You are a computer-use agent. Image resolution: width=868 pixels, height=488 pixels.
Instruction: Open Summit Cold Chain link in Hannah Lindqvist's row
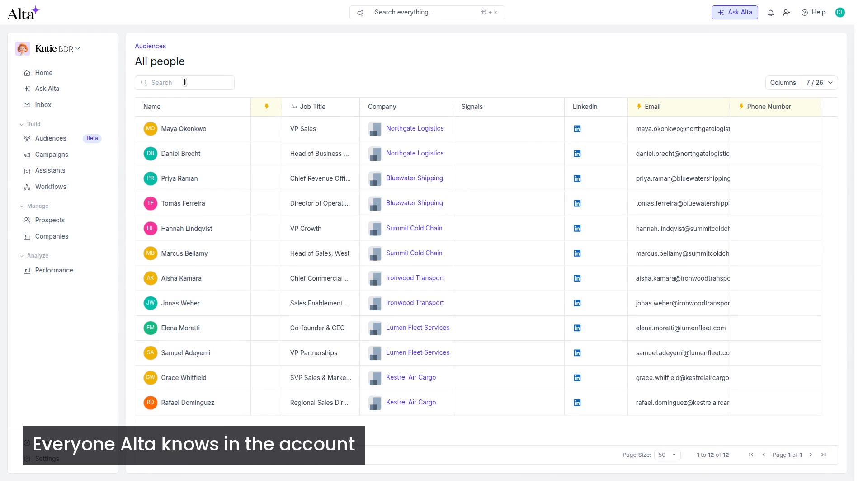tap(414, 228)
